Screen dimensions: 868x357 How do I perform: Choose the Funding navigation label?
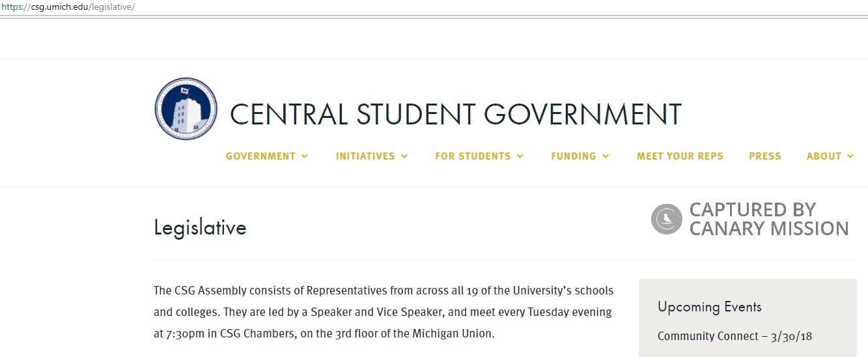coord(573,156)
